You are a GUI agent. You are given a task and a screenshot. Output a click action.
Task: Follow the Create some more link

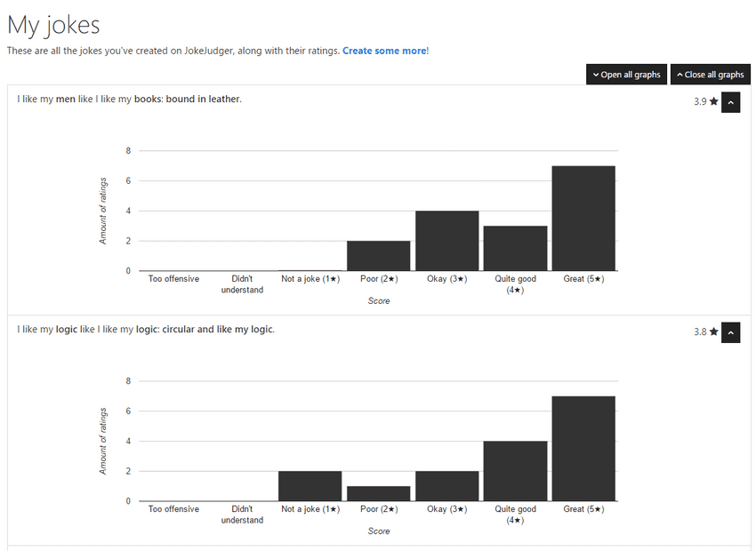pyautogui.click(x=384, y=51)
